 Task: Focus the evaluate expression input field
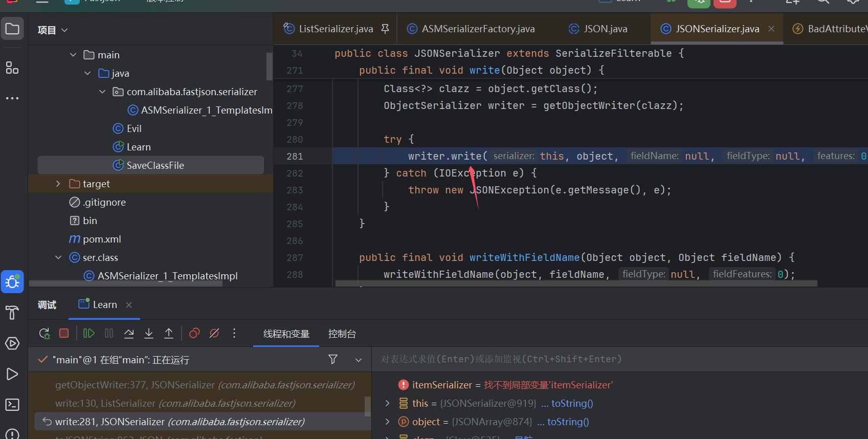pos(619,359)
